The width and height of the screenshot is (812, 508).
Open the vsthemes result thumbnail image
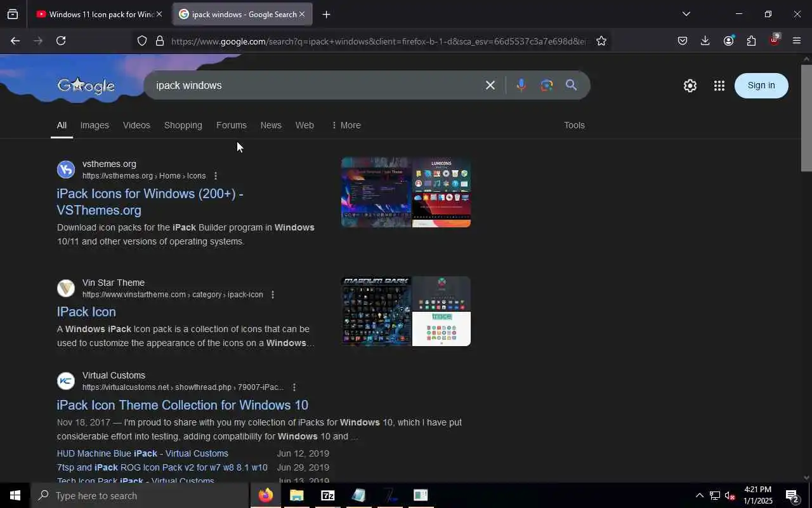(406, 192)
